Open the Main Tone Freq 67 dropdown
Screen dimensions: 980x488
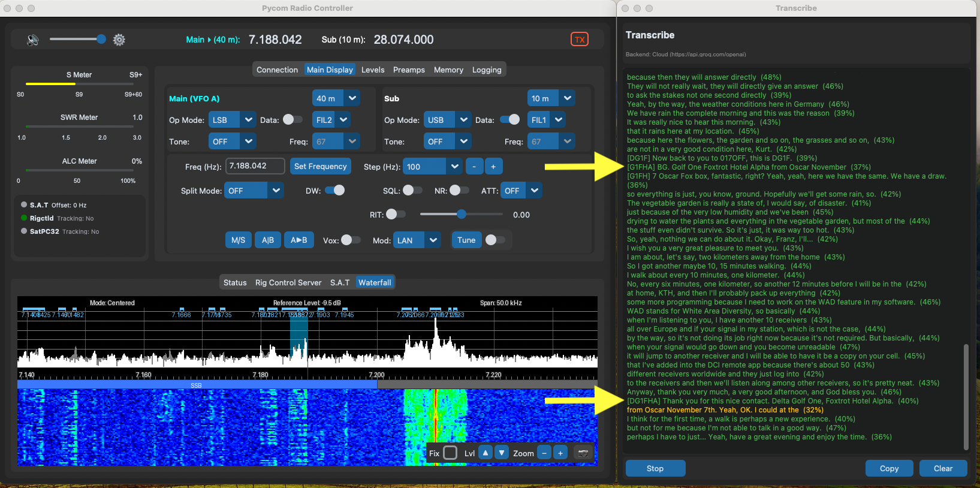click(x=336, y=141)
